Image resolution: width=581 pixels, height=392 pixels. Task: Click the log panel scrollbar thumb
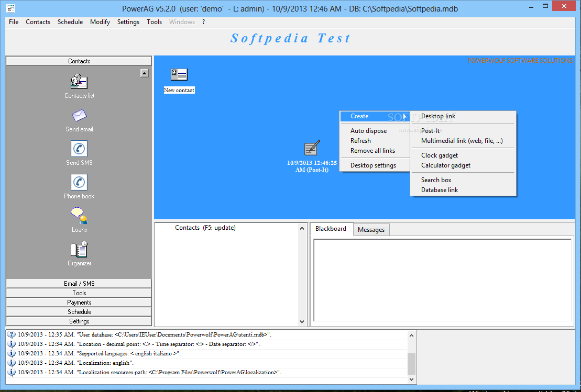pyautogui.click(x=411, y=364)
